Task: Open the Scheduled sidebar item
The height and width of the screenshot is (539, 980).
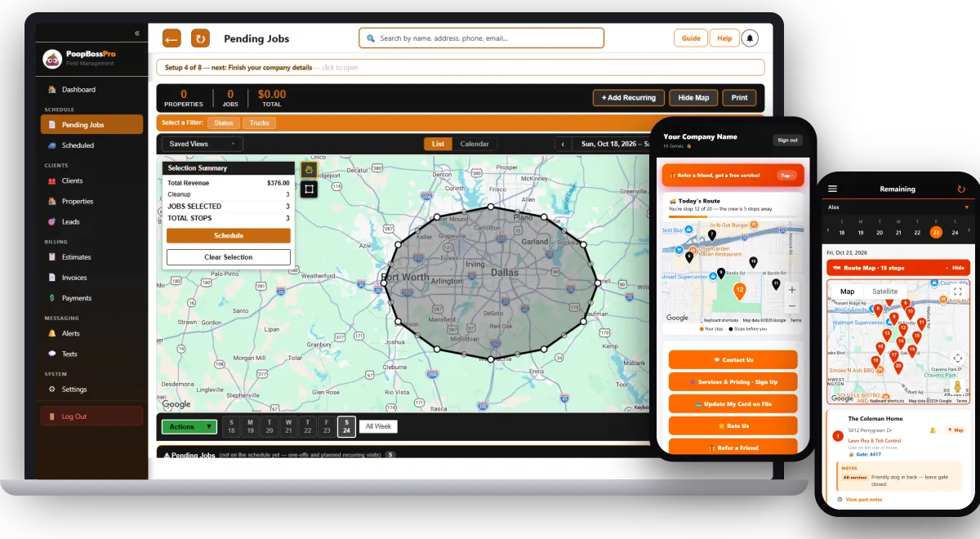Action: pyautogui.click(x=91, y=145)
